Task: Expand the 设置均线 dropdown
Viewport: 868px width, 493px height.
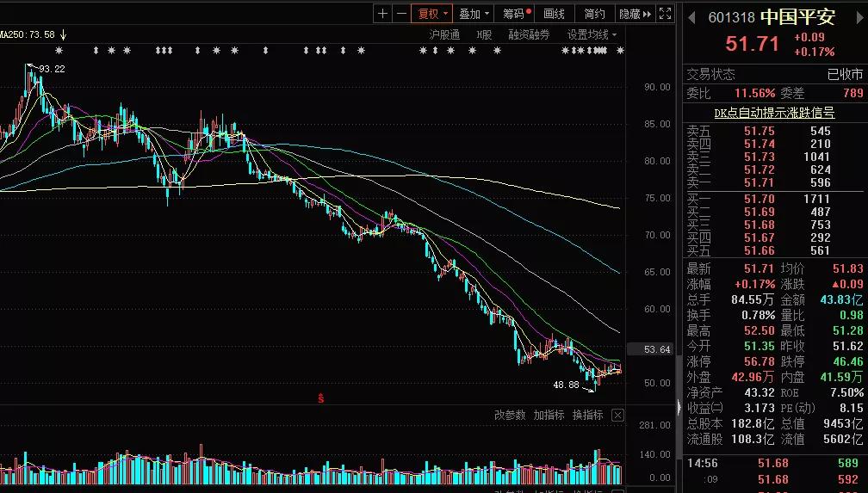Action: [x=592, y=35]
